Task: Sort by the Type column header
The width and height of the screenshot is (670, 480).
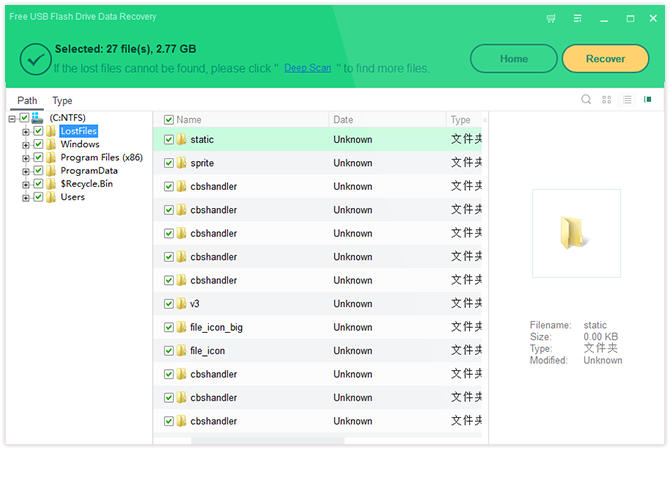Action: coord(461,120)
